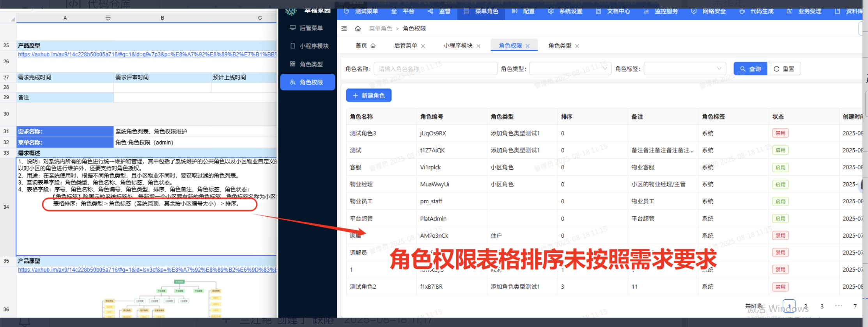The image size is (868, 327).
Task: Close the 后管菜单 tab with its X
Action: click(x=423, y=46)
